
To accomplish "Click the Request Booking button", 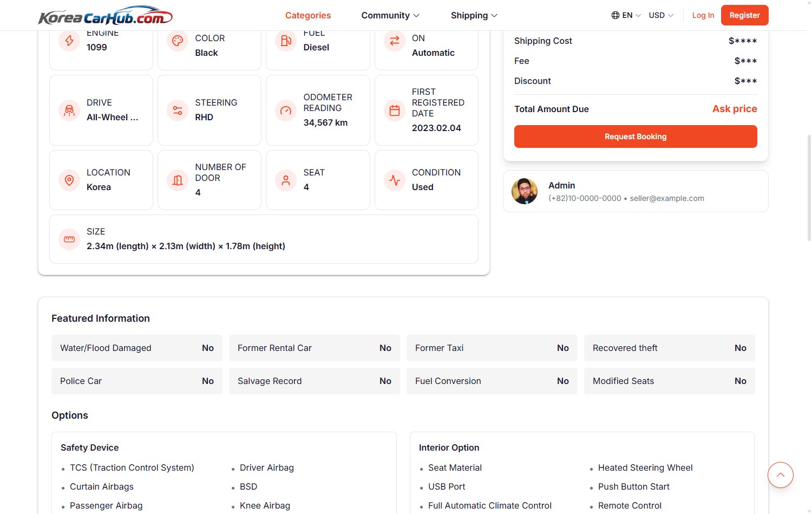I will coord(636,136).
